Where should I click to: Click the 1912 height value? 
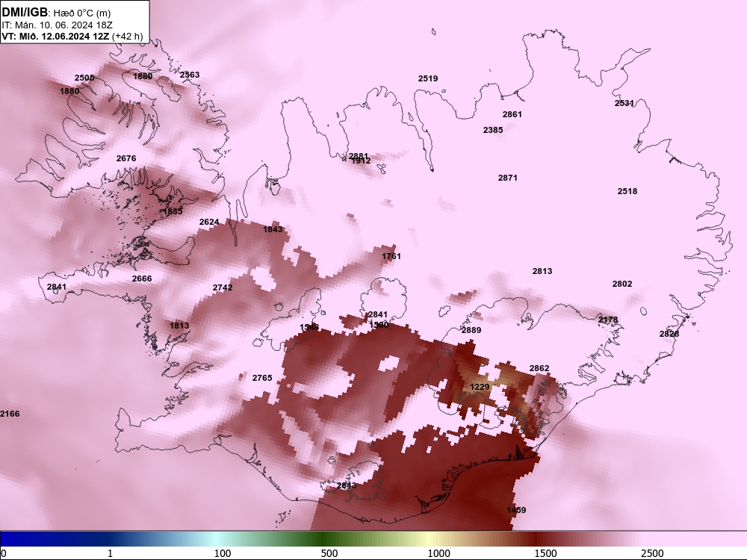(x=361, y=161)
